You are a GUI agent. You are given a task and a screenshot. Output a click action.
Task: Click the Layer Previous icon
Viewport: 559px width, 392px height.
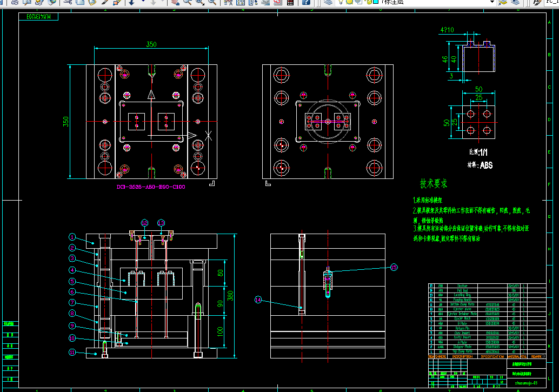(515, 2)
